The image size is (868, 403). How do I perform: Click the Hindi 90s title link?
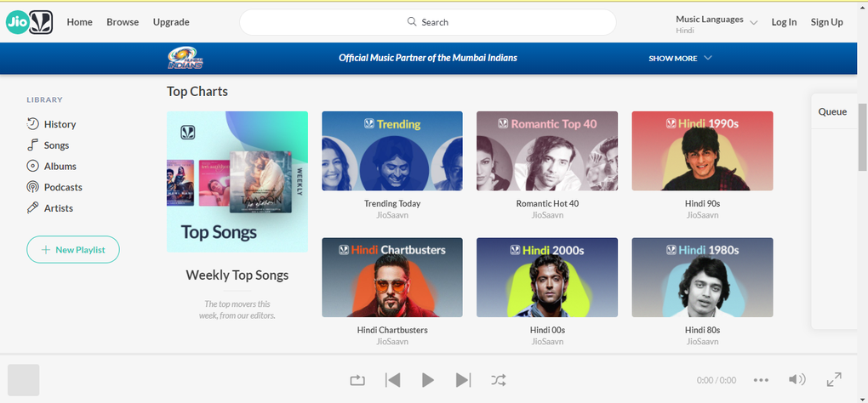click(702, 203)
